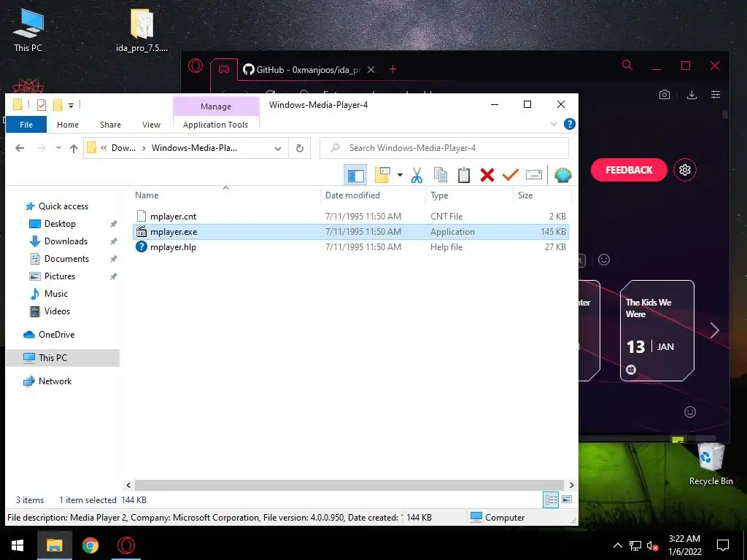This screenshot has width=747, height=560.
Task: Select This PC in navigation pane
Action: click(x=63, y=358)
